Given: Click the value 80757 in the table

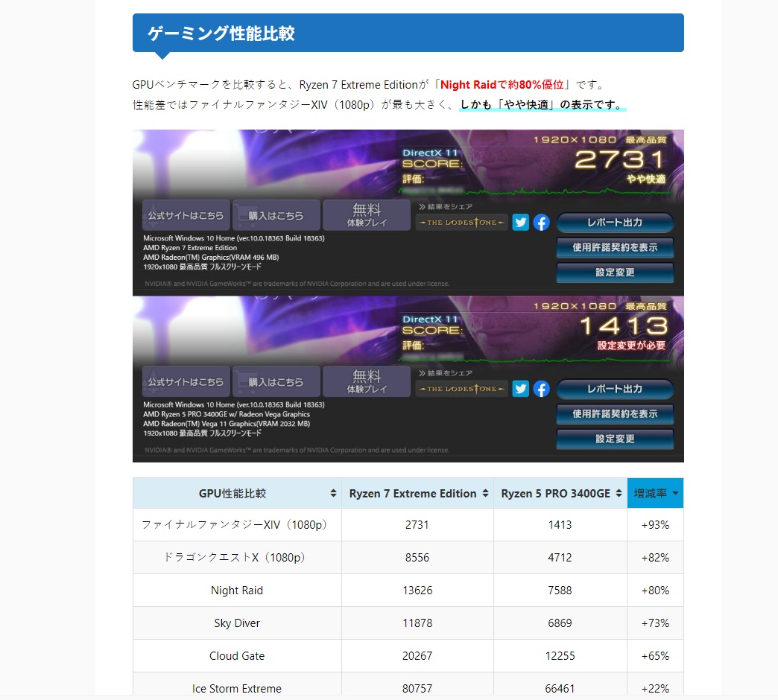Looking at the screenshot, I should click(417, 688).
